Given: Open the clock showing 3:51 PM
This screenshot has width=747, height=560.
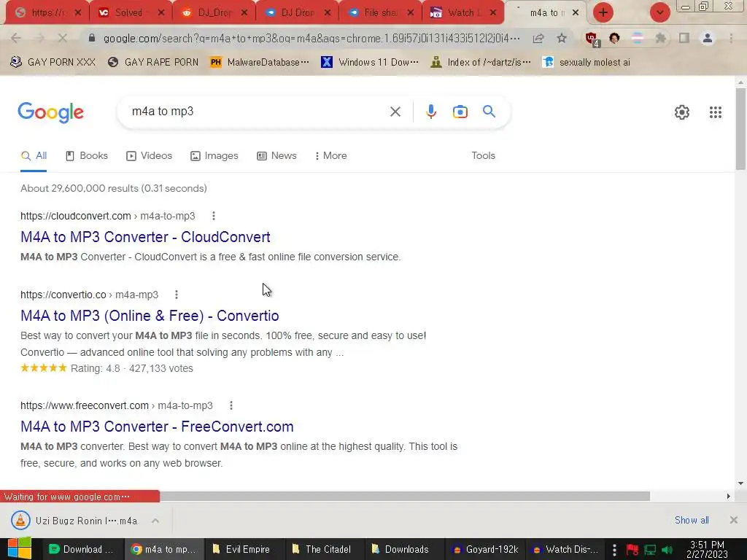Looking at the screenshot, I should click(707, 549).
